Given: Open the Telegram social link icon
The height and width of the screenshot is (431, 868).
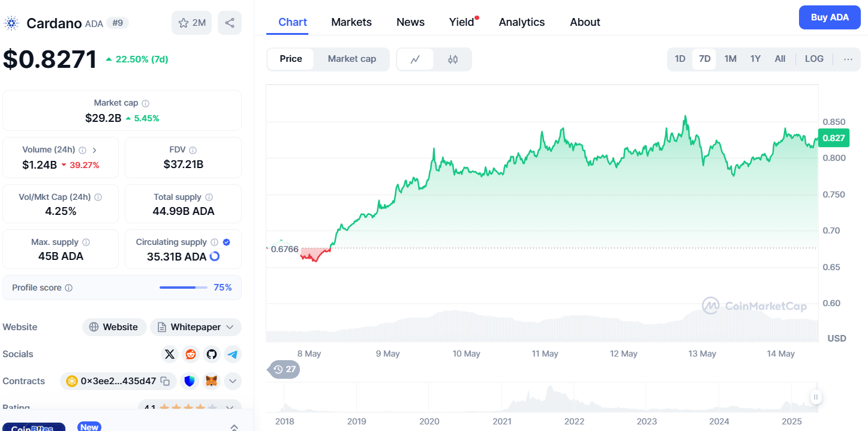Looking at the screenshot, I should tap(233, 354).
